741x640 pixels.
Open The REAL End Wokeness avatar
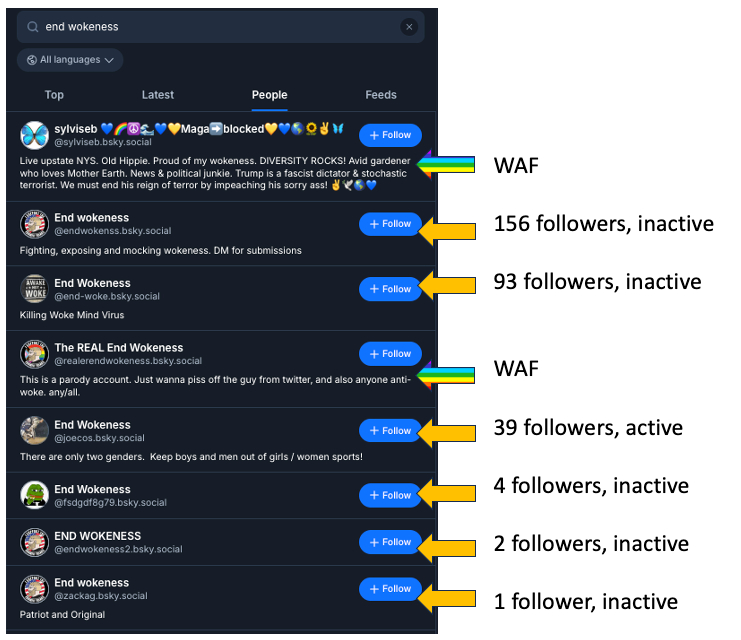(35, 354)
